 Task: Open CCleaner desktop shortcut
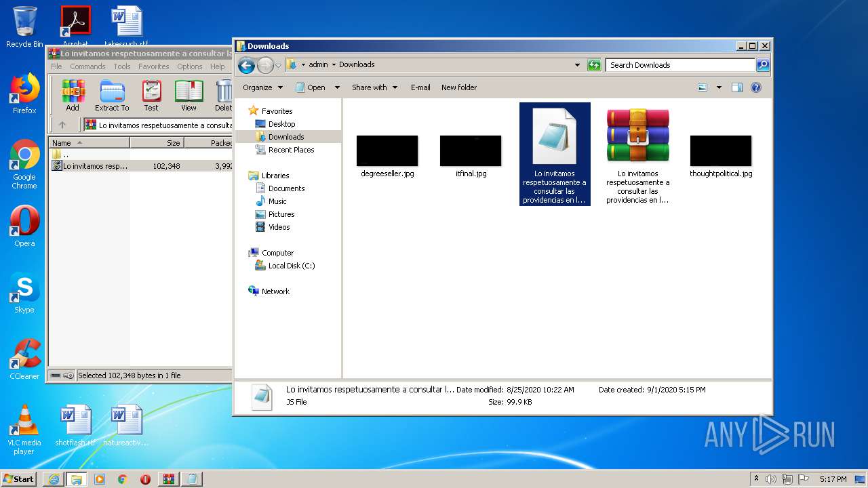pyautogui.click(x=24, y=359)
